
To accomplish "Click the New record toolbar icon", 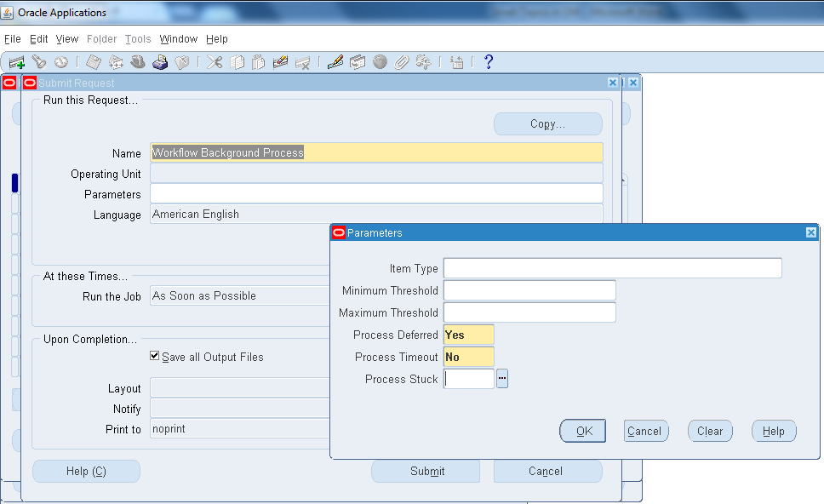I will [x=17, y=62].
